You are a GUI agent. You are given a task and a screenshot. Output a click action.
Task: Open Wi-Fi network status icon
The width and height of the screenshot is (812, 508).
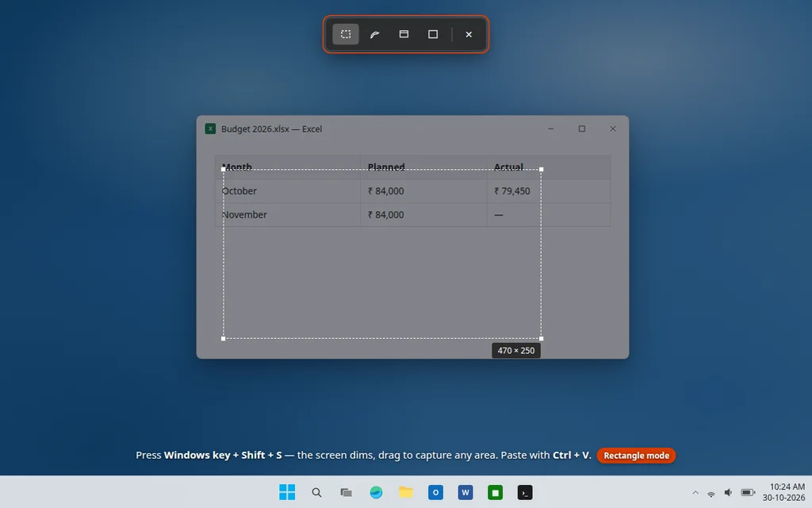pyautogui.click(x=711, y=493)
